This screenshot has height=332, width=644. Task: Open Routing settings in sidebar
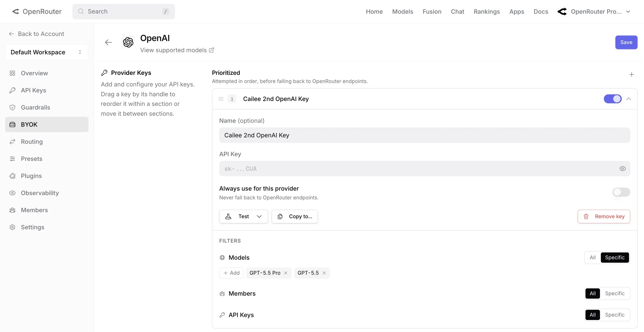click(x=47, y=142)
